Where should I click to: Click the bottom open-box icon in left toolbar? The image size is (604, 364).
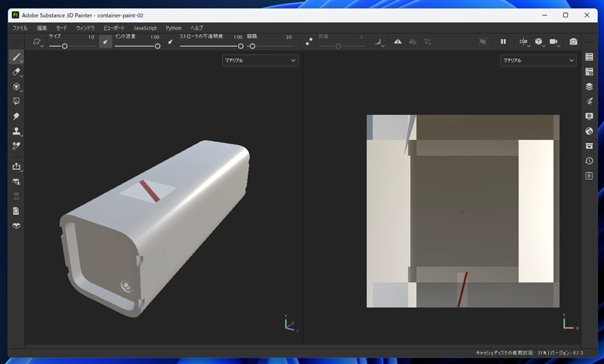click(16, 226)
